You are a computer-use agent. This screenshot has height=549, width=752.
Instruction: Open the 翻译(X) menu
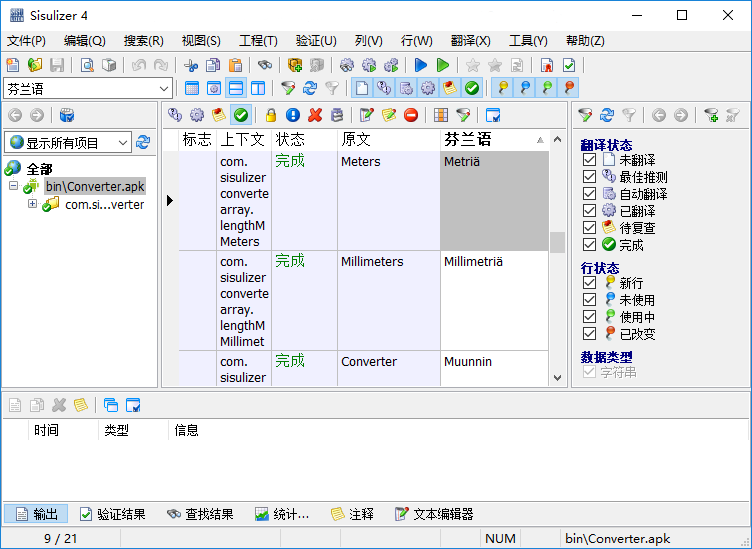pyautogui.click(x=470, y=41)
